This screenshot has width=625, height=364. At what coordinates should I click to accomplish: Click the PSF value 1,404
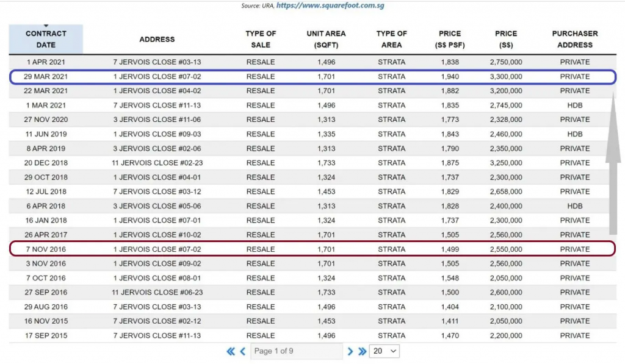pyautogui.click(x=450, y=307)
